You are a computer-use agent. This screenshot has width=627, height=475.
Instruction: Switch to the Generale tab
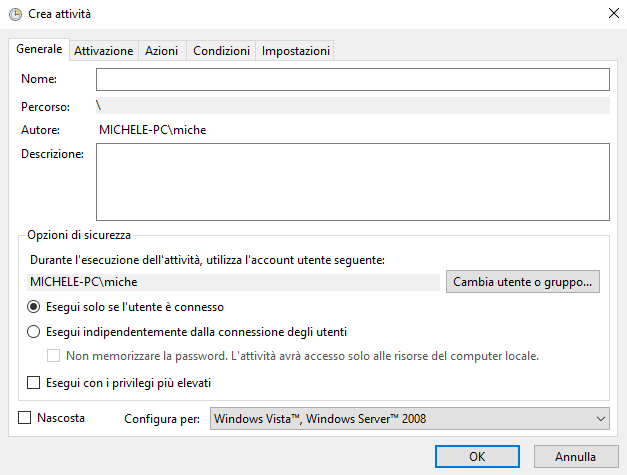pyautogui.click(x=39, y=49)
